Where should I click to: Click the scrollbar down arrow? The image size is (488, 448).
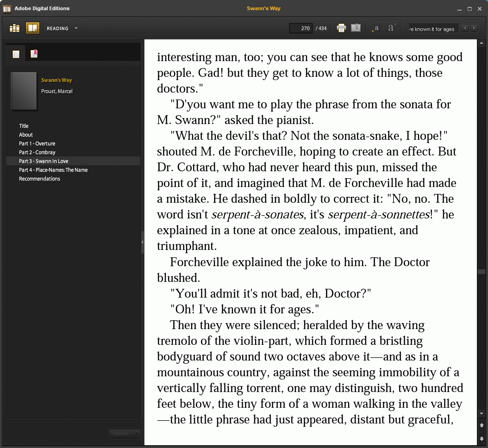tap(482, 413)
